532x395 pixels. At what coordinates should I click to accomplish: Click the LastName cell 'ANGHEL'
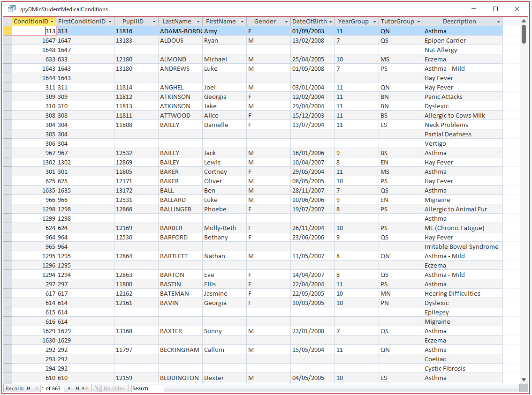pos(180,88)
